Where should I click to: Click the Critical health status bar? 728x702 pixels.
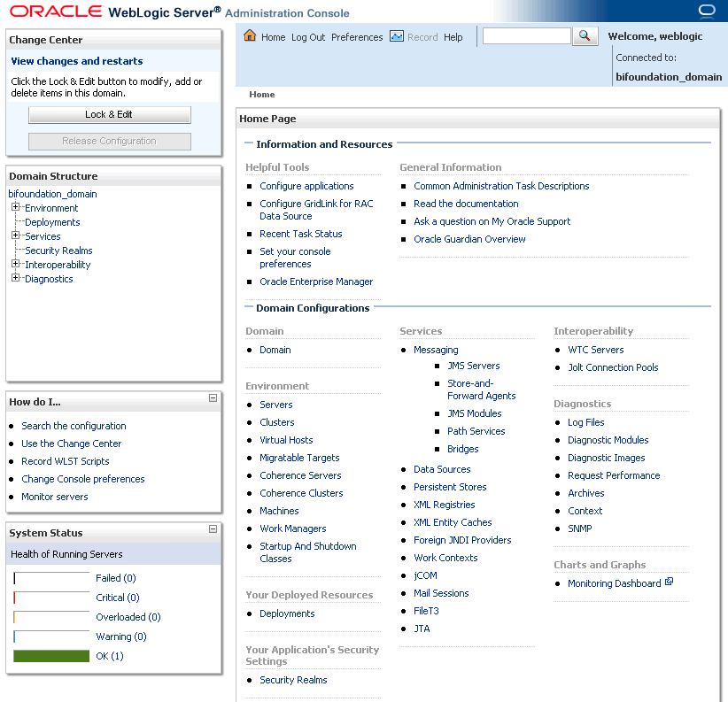pos(51,598)
